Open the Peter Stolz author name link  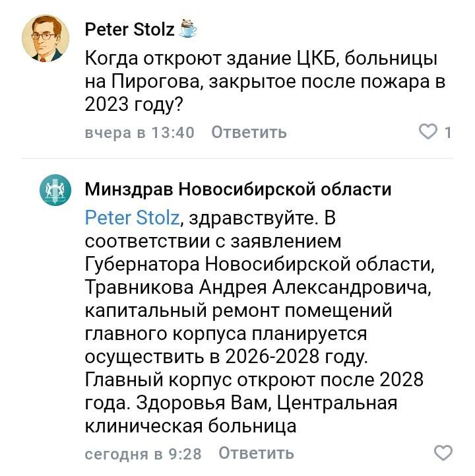[130, 30]
